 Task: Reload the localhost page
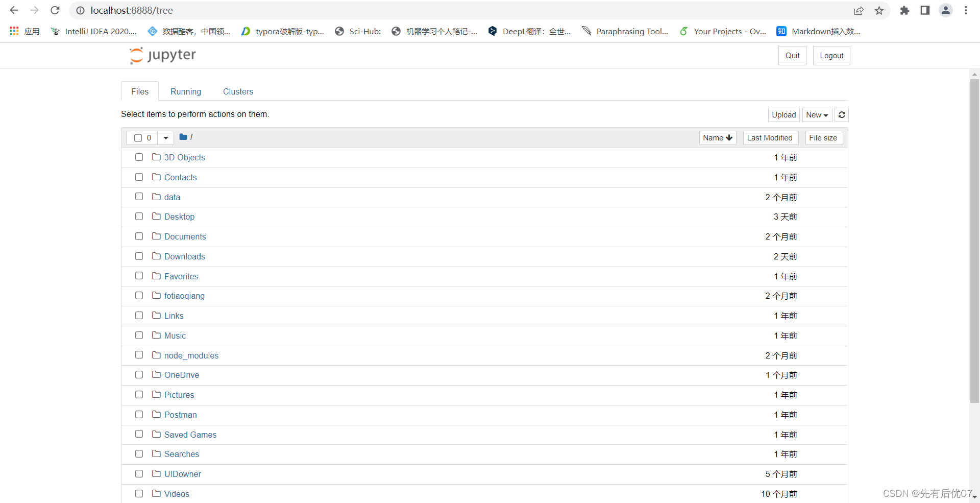point(55,10)
